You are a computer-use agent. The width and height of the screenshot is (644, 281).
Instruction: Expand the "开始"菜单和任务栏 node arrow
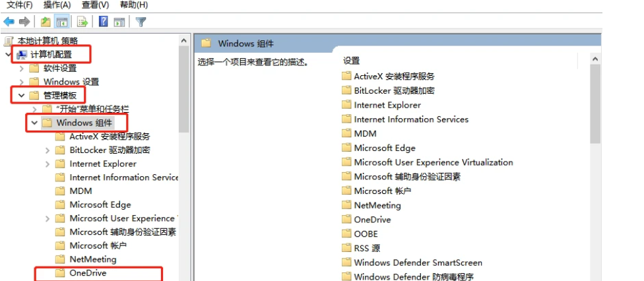tap(34, 109)
